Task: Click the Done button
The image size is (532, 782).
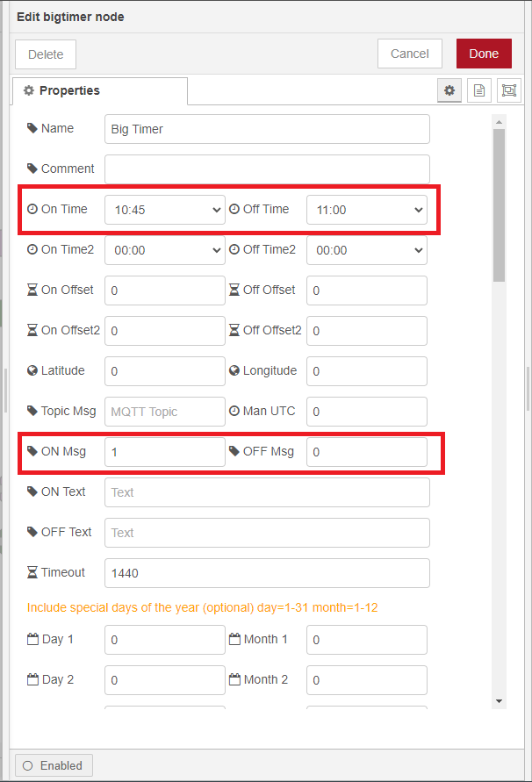Action: tap(484, 53)
